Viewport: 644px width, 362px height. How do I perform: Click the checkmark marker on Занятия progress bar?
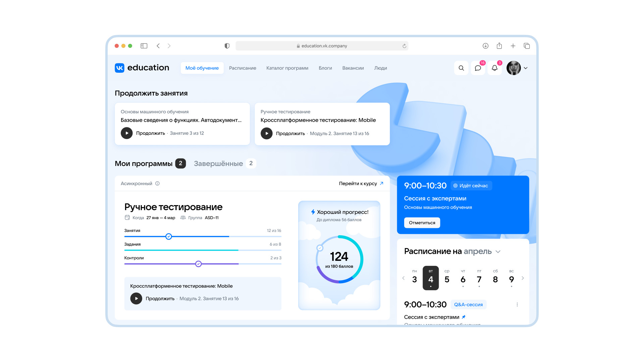pos(169,237)
